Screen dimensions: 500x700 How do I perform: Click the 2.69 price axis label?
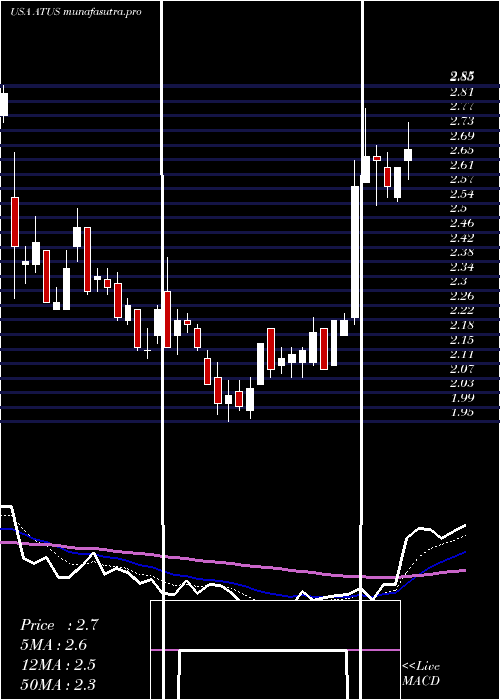click(462, 136)
